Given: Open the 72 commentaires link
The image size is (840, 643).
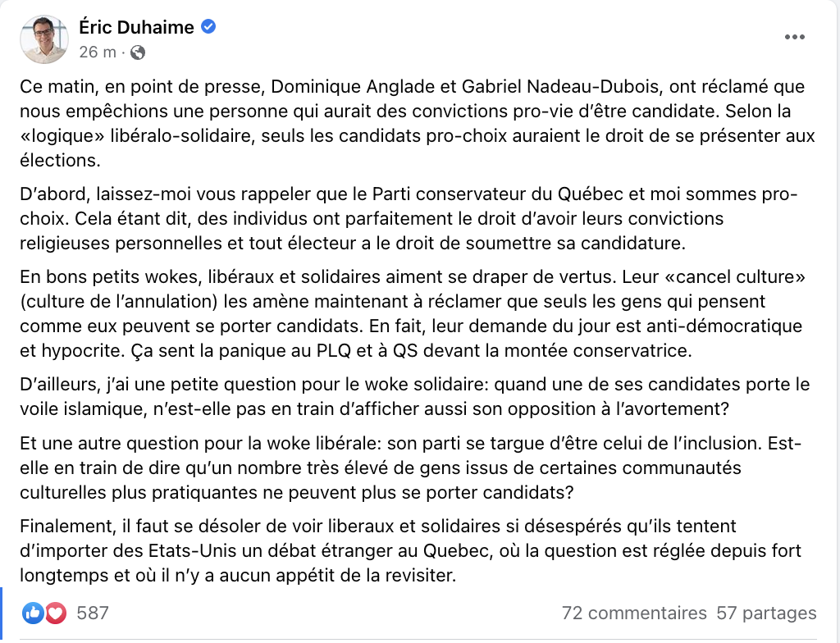Looking at the screenshot, I should (x=634, y=613).
